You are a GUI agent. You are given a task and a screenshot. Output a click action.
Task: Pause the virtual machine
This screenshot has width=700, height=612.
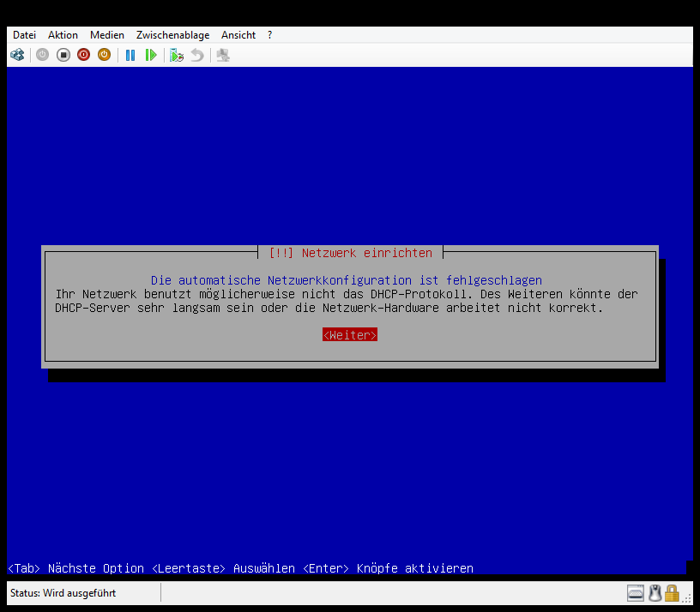(130, 55)
